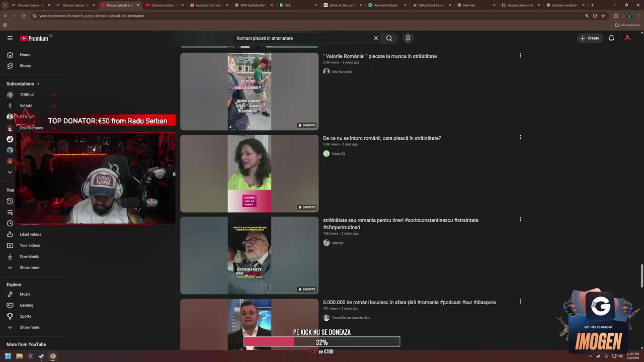
Task: Open străinătate sau romania video thumbnail
Action: coord(249,255)
